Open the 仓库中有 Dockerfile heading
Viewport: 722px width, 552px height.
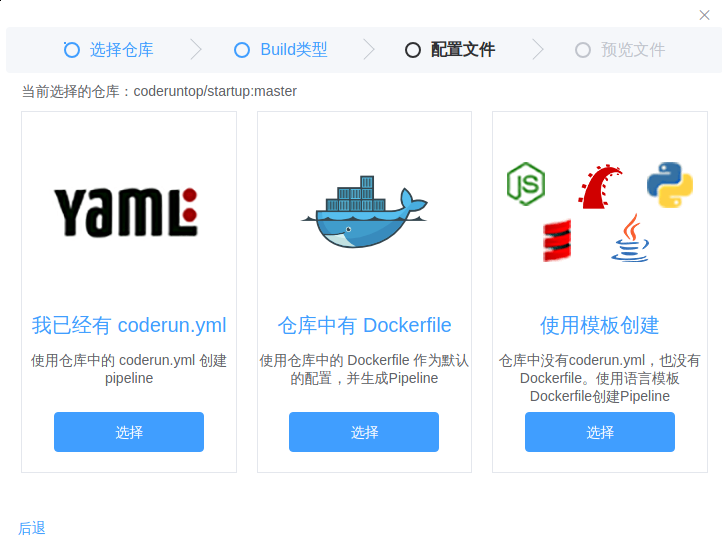(x=364, y=325)
